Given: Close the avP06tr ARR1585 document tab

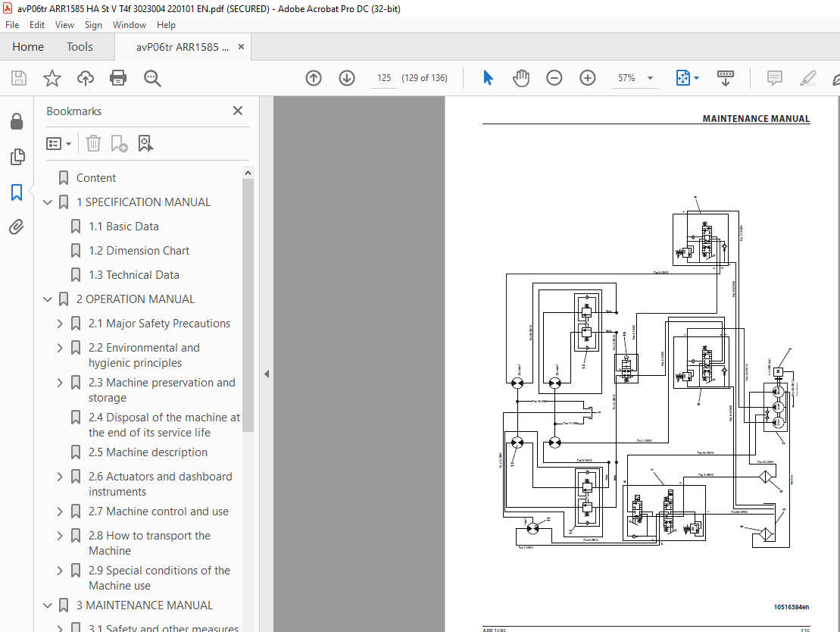Looking at the screenshot, I should pyautogui.click(x=241, y=47).
